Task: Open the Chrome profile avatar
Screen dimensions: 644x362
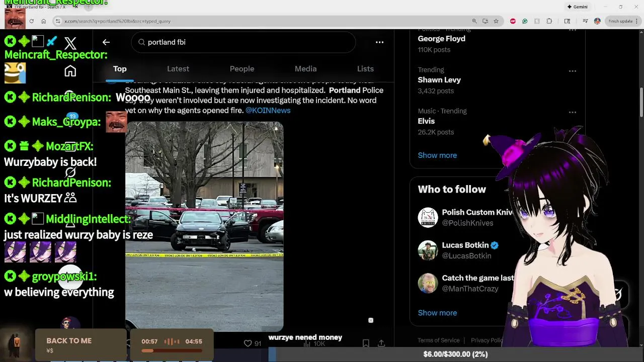Action: coord(597,21)
